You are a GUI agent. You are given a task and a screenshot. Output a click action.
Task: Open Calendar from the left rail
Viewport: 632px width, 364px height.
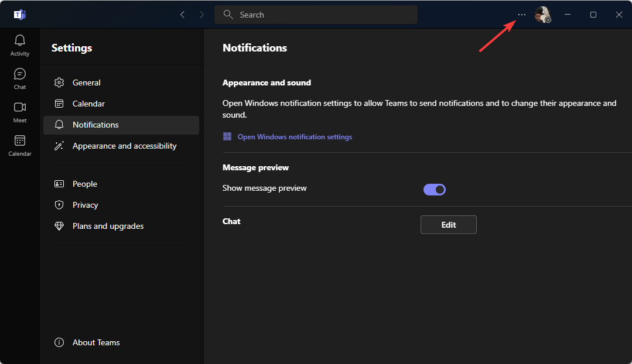pyautogui.click(x=20, y=145)
